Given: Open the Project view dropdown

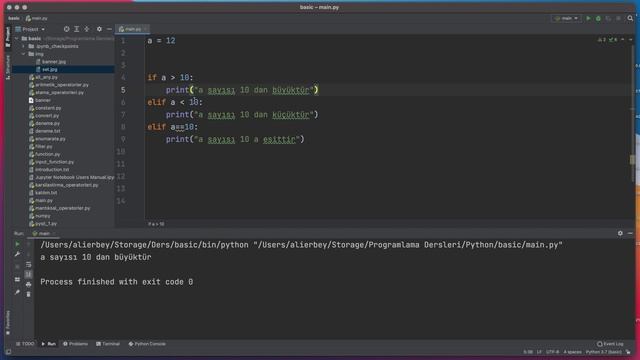Looking at the screenshot, I should tap(30, 29).
